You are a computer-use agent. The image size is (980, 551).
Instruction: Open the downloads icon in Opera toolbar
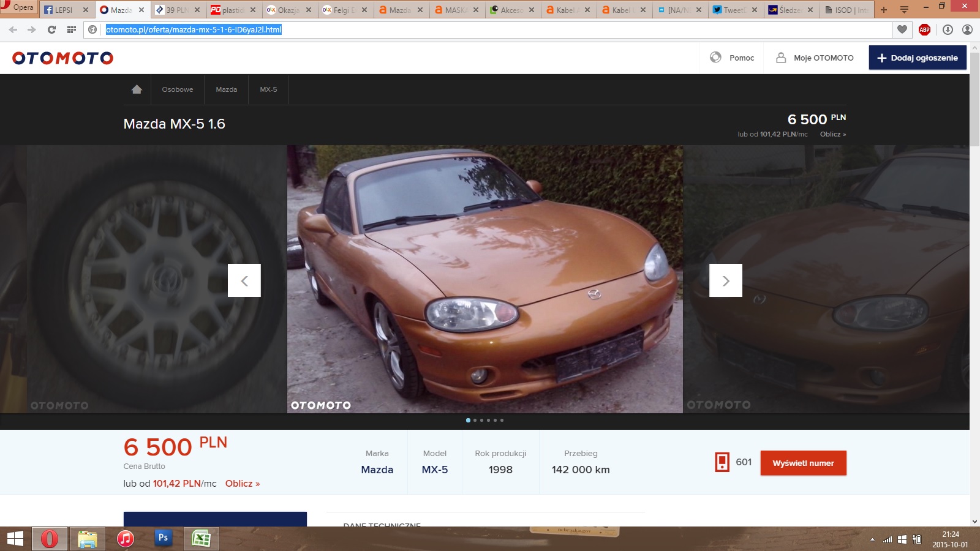point(948,29)
